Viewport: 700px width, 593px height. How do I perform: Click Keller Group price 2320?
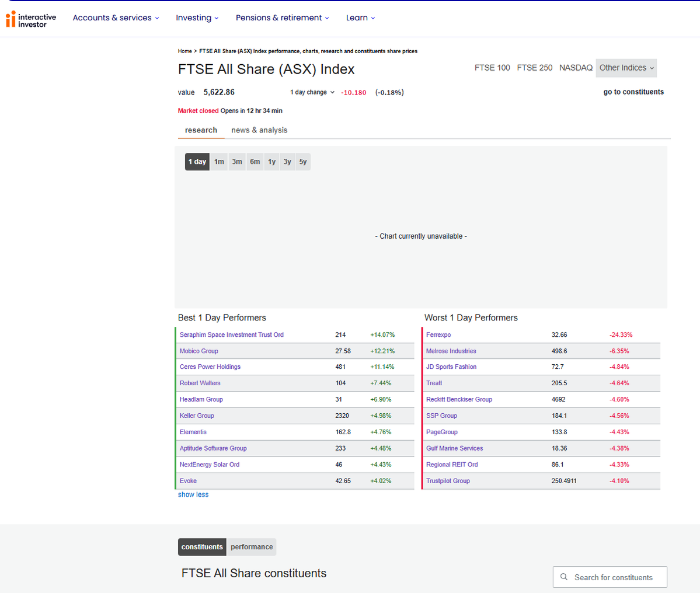(342, 416)
